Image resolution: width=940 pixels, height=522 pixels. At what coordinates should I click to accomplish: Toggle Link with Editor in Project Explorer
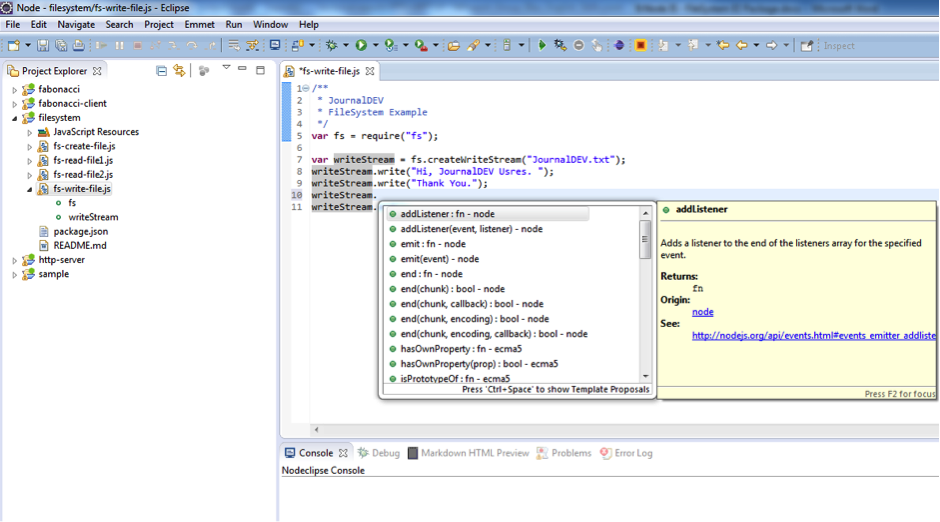coord(179,71)
